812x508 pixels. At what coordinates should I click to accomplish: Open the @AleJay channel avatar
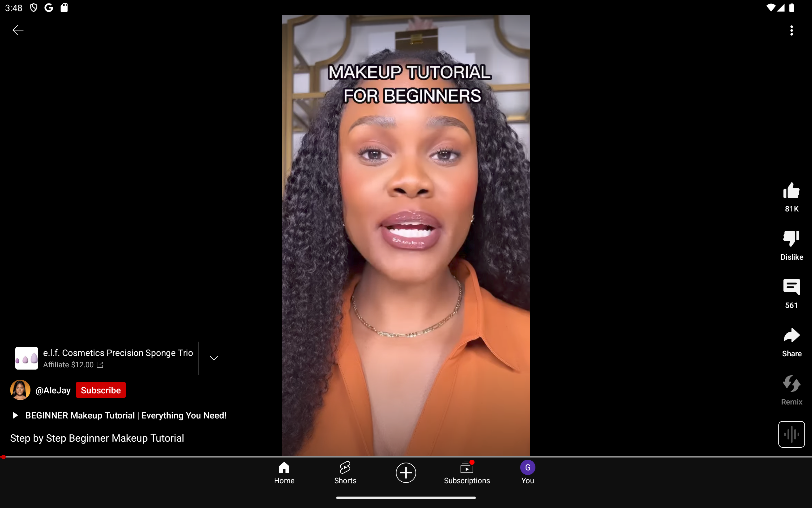click(20, 390)
